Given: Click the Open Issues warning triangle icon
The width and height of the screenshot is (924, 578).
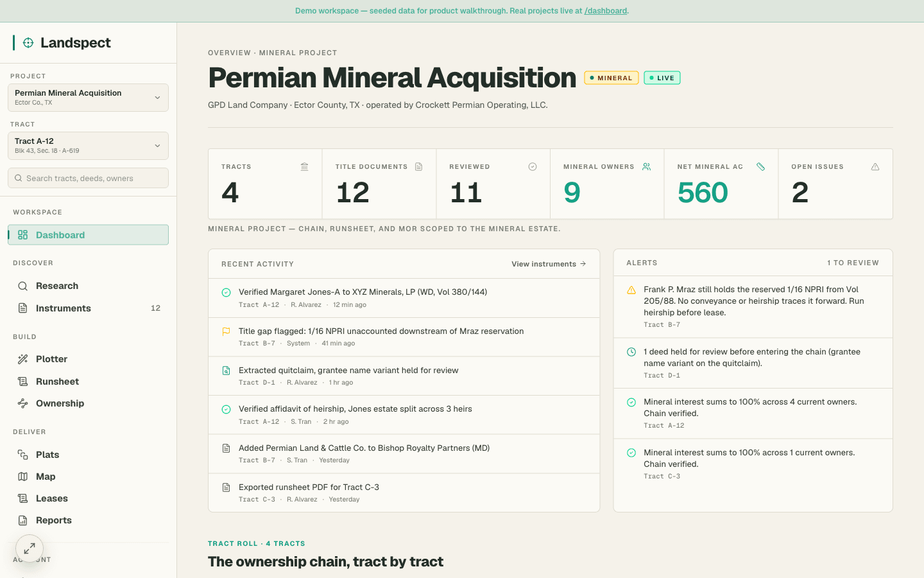Looking at the screenshot, I should (x=875, y=167).
